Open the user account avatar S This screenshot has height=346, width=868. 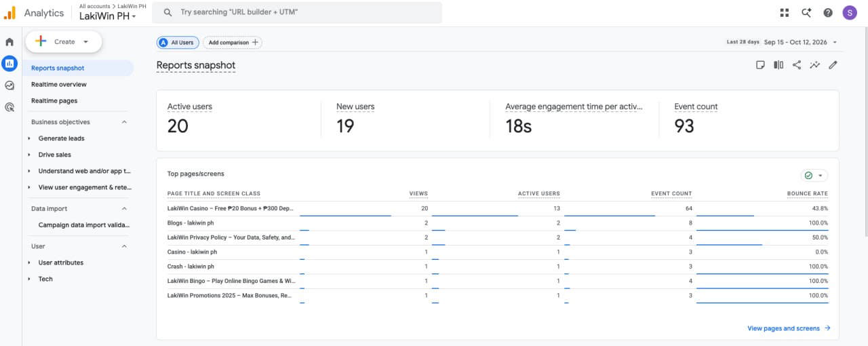coord(850,13)
